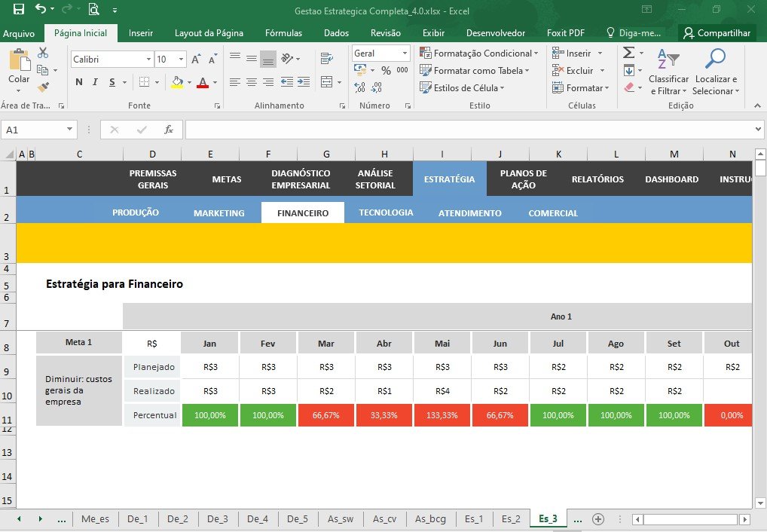
Task: Open Localizar e Selecionar
Action: 716,72
